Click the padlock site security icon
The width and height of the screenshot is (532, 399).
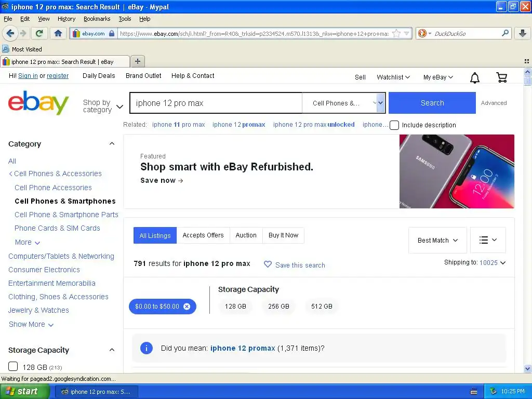coord(112,33)
